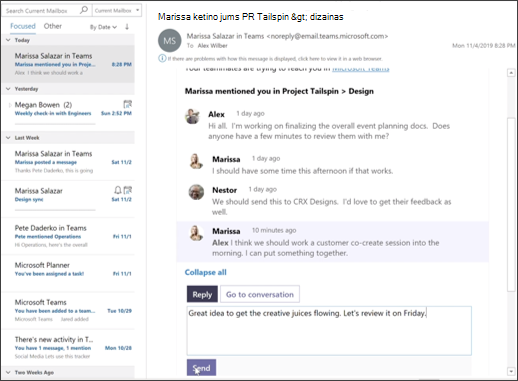
Task: Click the info icon in message header
Action: click(162, 59)
